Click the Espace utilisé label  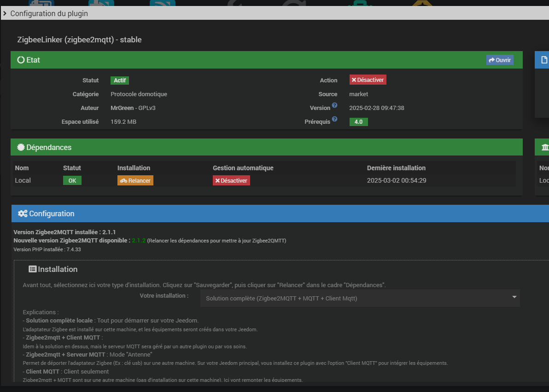pos(80,121)
